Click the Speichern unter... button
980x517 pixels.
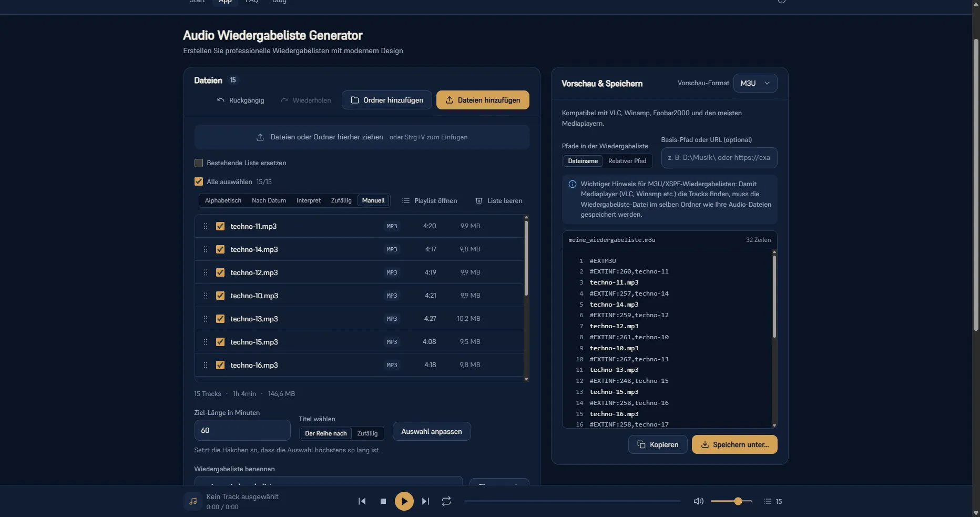tap(734, 444)
